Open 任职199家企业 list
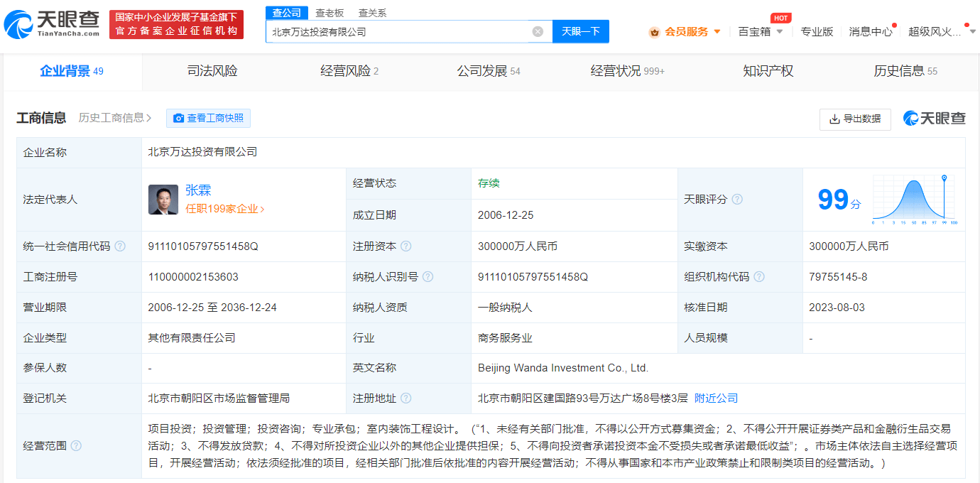Screen dimensions: 980x483 tap(224, 209)
